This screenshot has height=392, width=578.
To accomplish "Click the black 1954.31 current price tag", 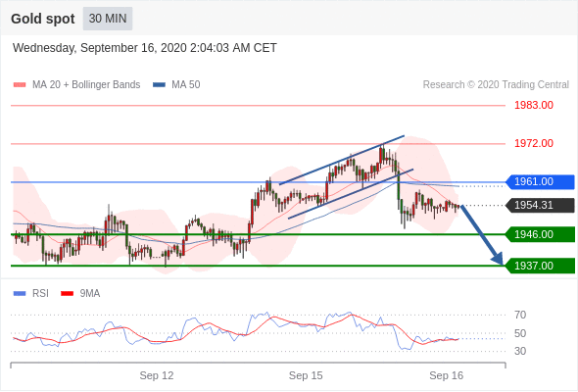I will [540, 205].
